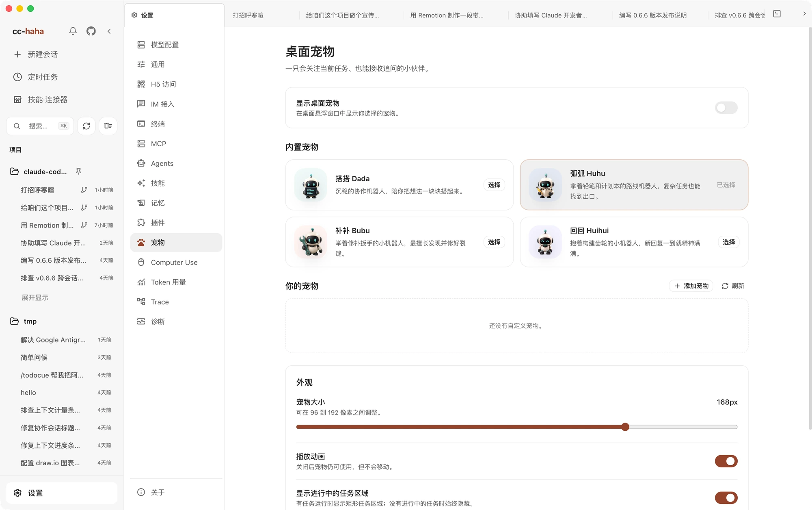The height and width of the screenshot is (510, 812).
Task: Click the 宠物大小 slider track
Action: click(517, 427)
